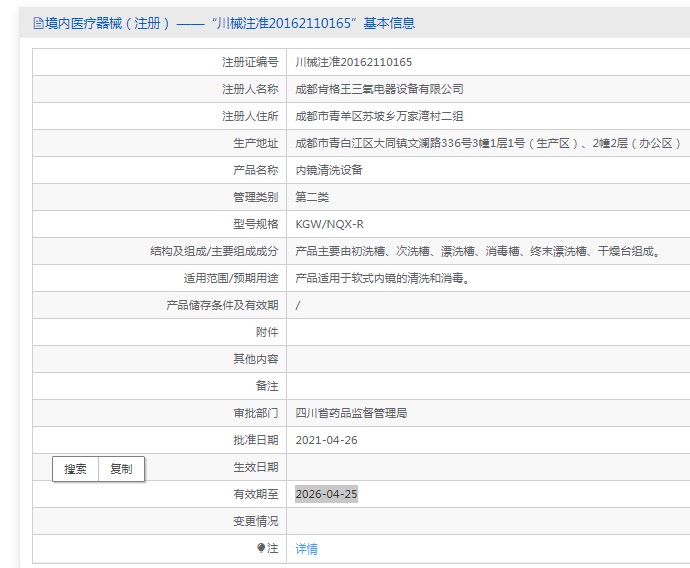The image size is (690, 568).
Task: Click the 生产地址 row label
Action: [x=256, y=143]
